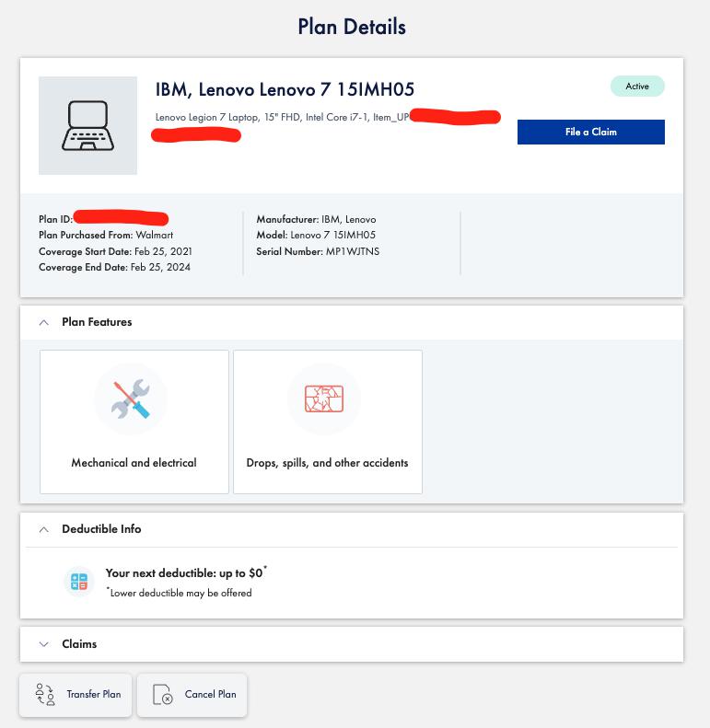Click the Lenovo Legion 7 Laptop description line
Image resolution: width=710 pixels, height=728 pixels.
282,117
